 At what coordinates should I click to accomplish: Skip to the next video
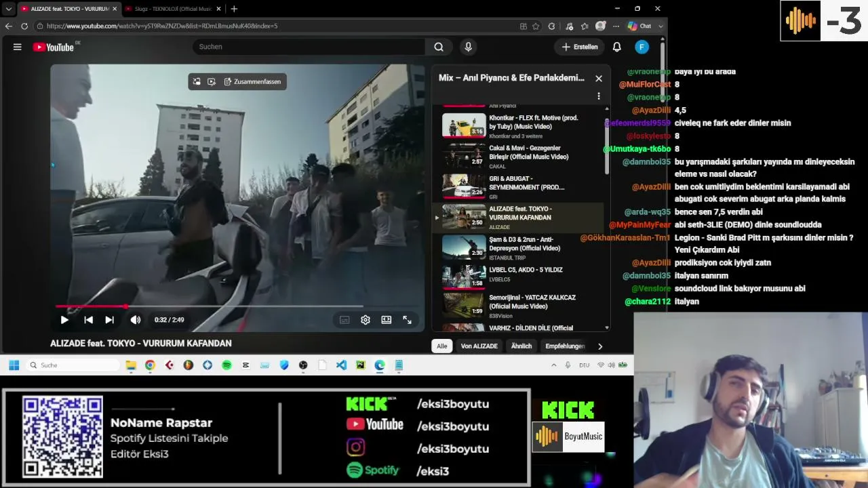[109, 320]
